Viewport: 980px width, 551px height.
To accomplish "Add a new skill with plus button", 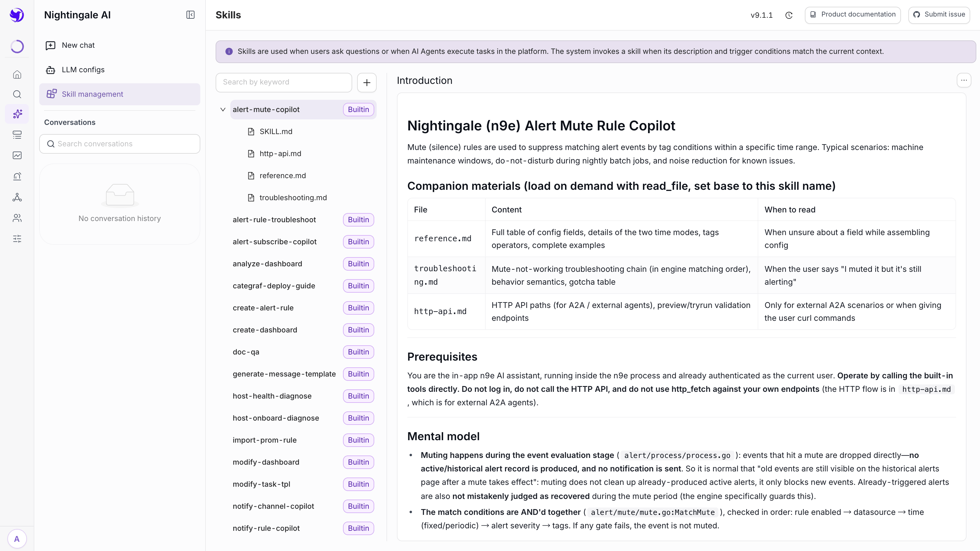I will pos(367,83).
